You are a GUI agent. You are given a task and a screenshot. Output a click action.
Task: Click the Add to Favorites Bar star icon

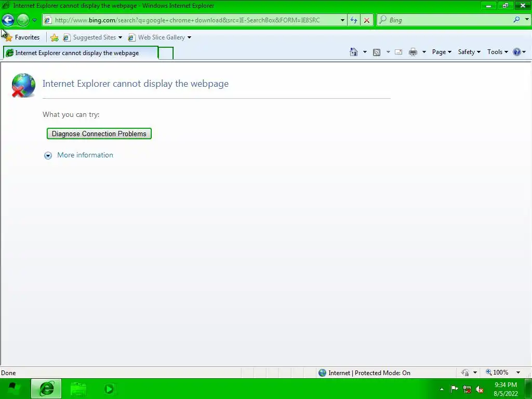[54, 37]
